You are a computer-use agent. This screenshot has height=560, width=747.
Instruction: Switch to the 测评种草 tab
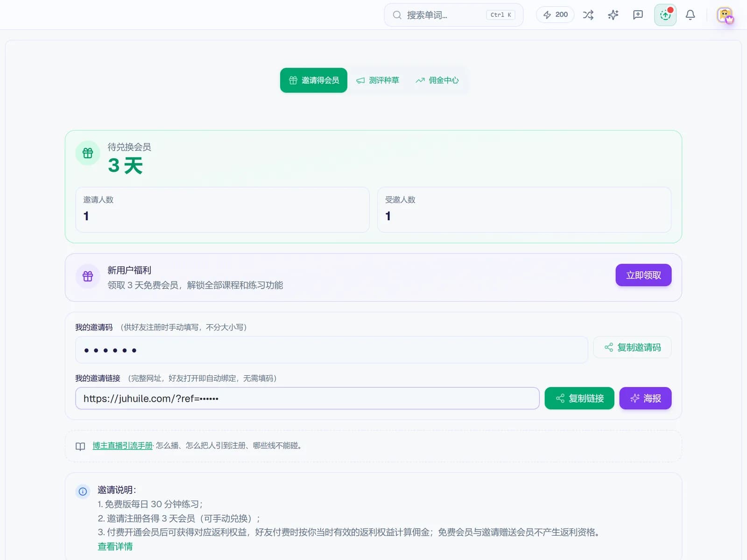pyautogui.click(x=378, y=80)
